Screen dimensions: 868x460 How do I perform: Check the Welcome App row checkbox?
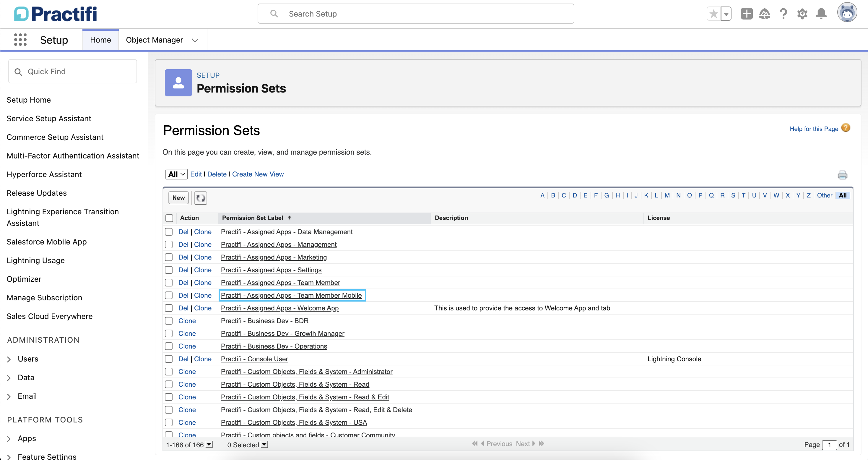click(168, 308)
